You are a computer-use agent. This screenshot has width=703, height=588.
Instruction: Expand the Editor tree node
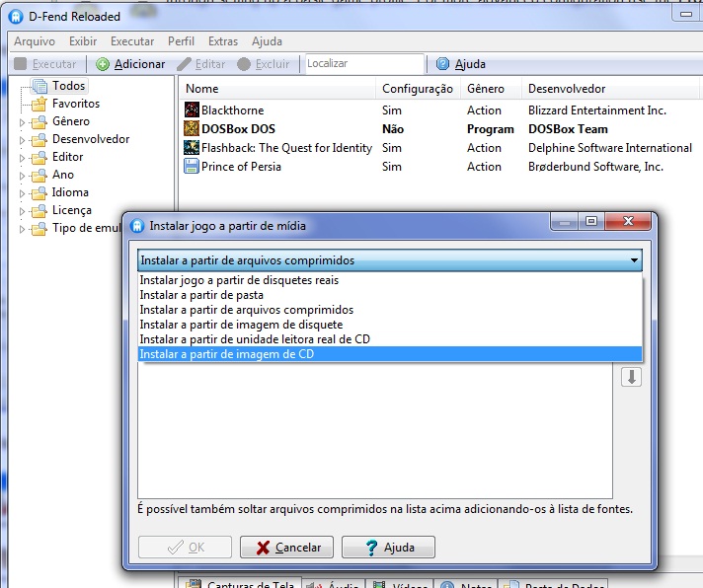tap(22, 158)
